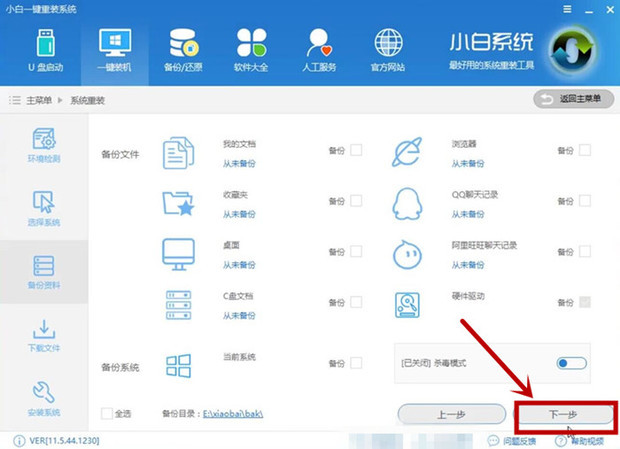The width and height of the screenshot is (620, 449).
Task: Check 备份 for QQ聊天记录
Action: (585, 201)
